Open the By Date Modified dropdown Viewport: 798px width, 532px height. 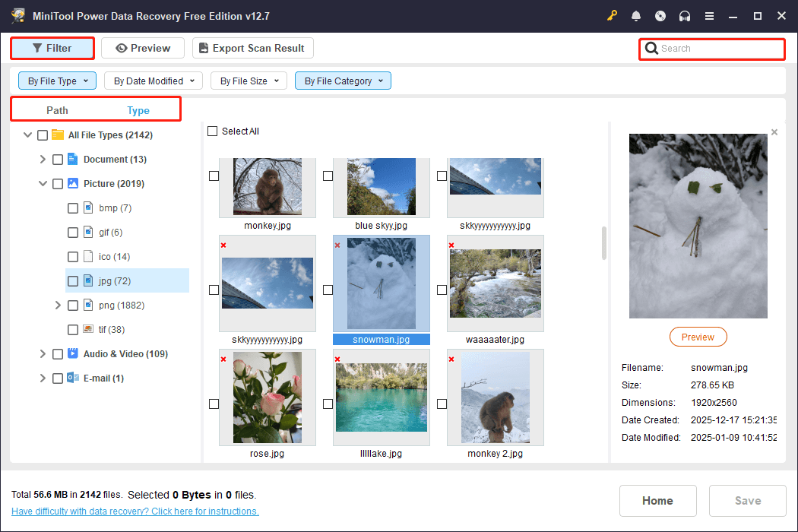[154, 81]
